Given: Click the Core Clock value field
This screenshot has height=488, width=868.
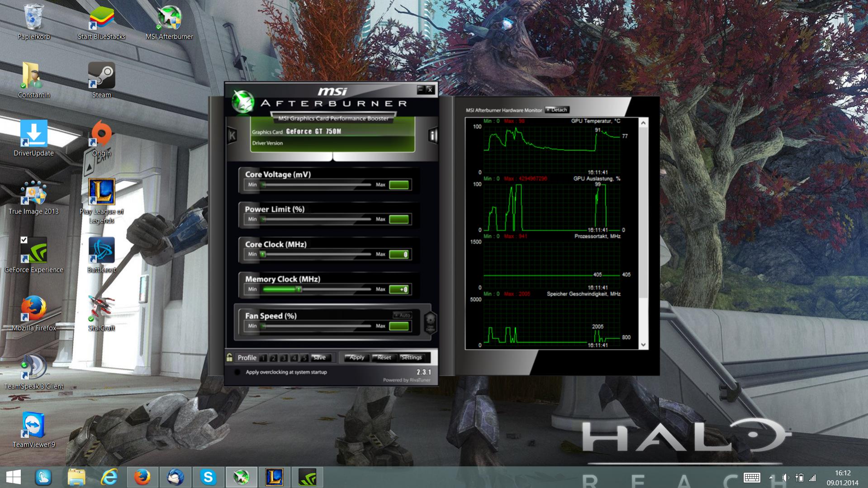Looking at the screenshot, I should (399, 254).
